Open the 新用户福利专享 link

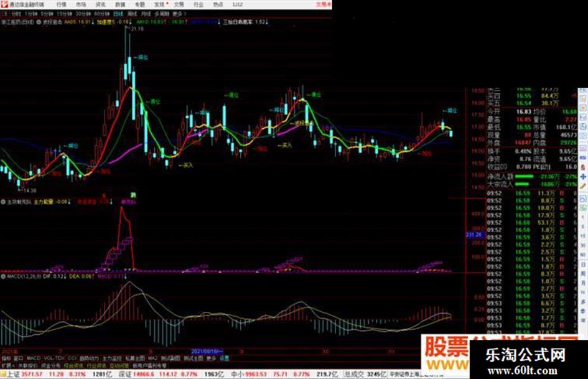click(x=149, y=365)
